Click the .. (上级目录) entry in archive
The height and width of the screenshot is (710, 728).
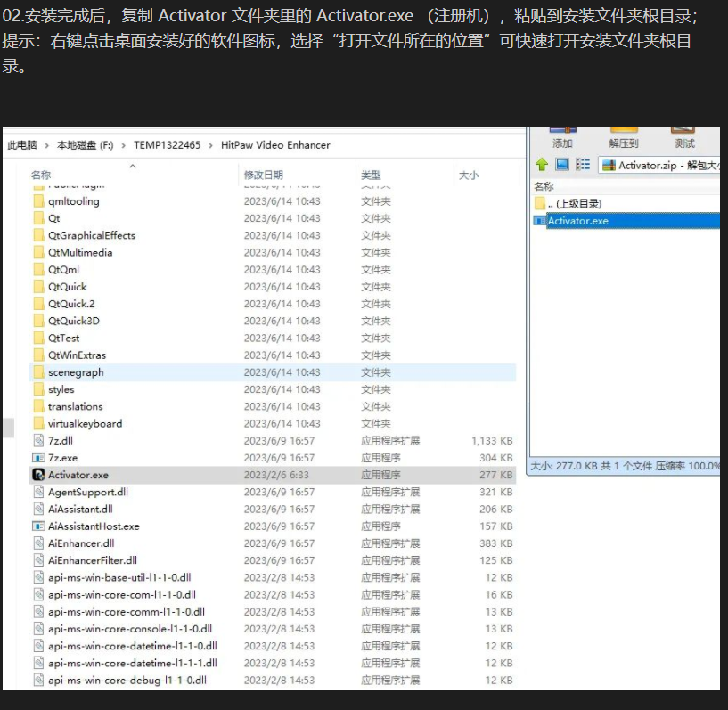(x=575, y=204)
